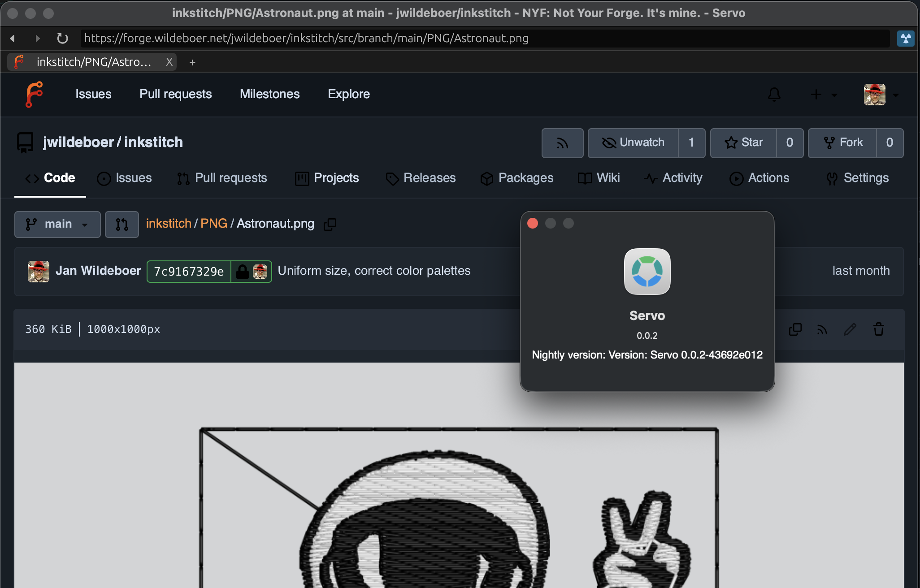Click the compare branches icon button
920x588 pixels.
(x=122, y=224)
